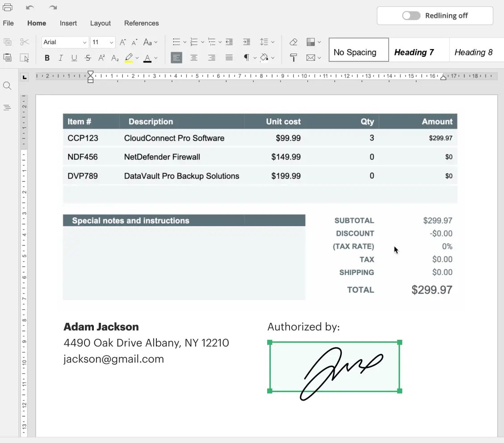Show paragraph marks

pos(247,58)
